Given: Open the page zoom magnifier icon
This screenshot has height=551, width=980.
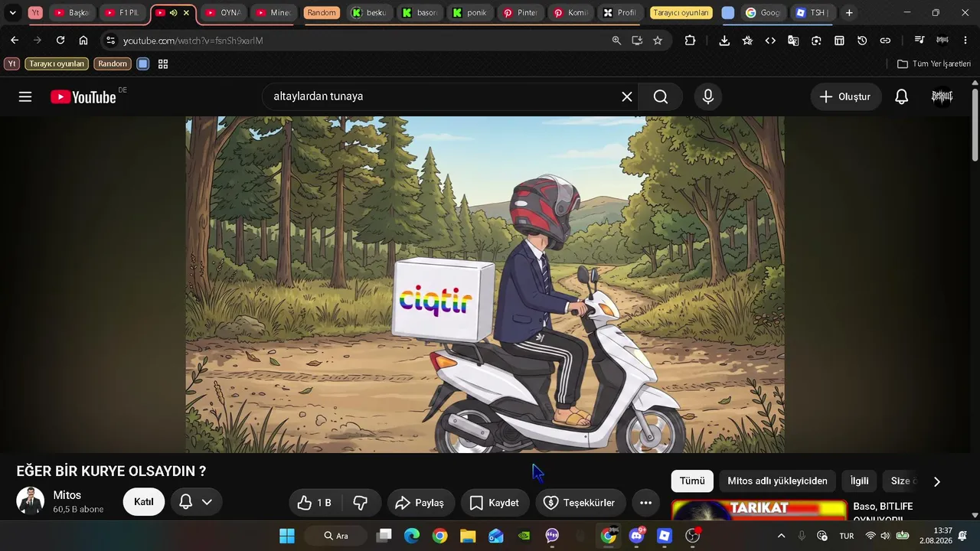Looking at the screenshot, I should 616,41.
